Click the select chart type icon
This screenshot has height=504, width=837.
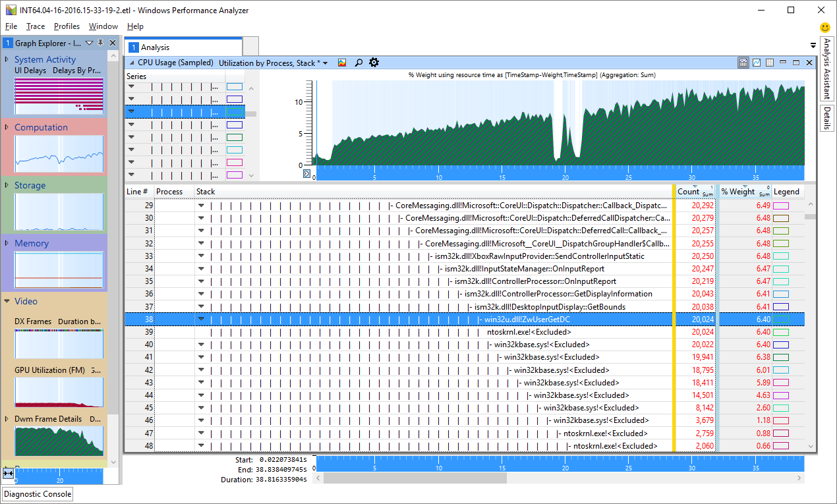tap(342, 63)
